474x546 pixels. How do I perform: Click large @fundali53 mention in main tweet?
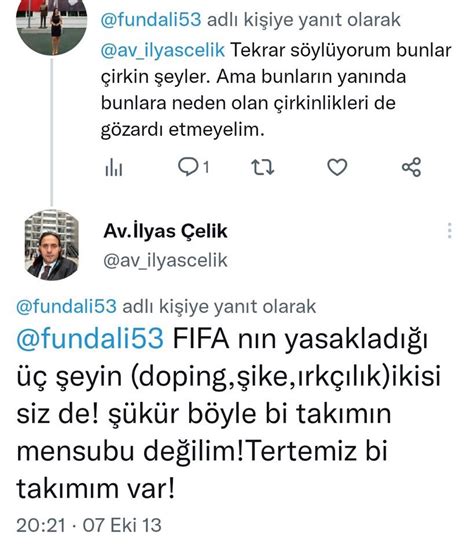(90, 338)
